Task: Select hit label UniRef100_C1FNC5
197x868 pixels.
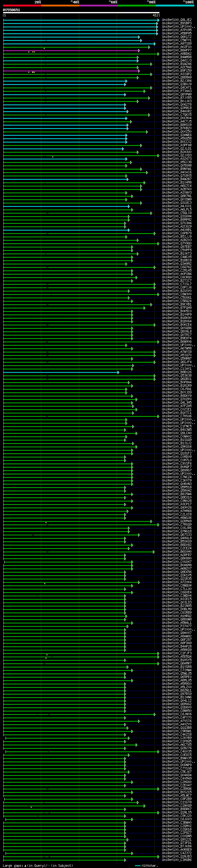Action: [177, 426]
